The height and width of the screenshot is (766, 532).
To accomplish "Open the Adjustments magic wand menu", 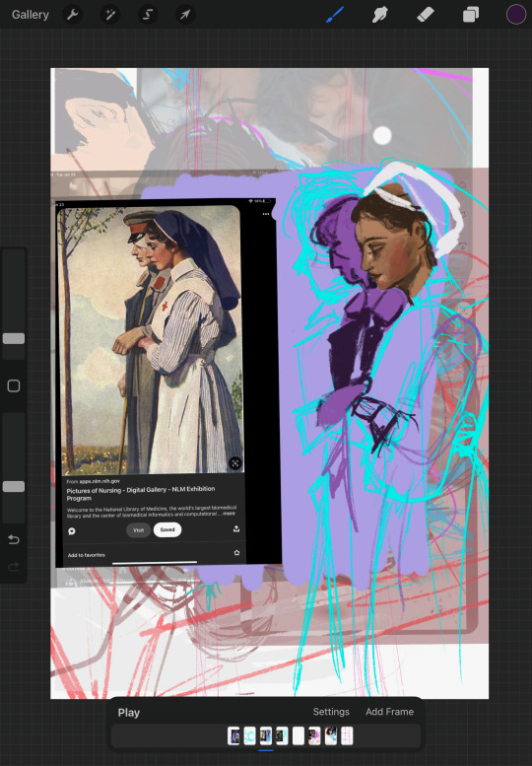I will point(110,15).
